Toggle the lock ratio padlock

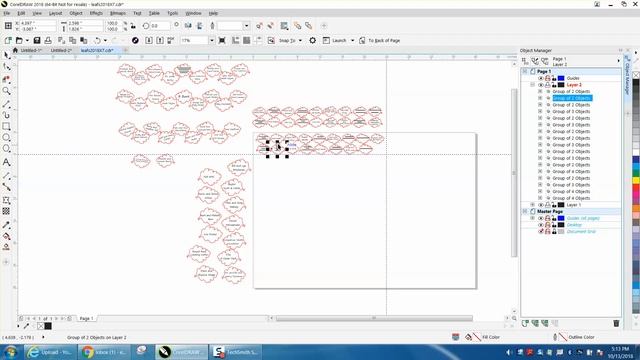(x=133, y=26)
